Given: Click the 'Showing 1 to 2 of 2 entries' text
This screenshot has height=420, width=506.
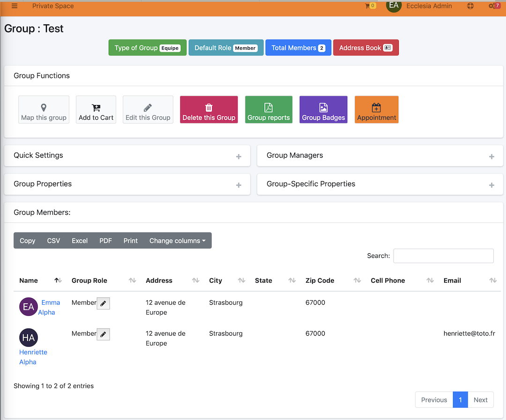Looking at the screenshot, I should pyautogui.click(x=53, y=386).
